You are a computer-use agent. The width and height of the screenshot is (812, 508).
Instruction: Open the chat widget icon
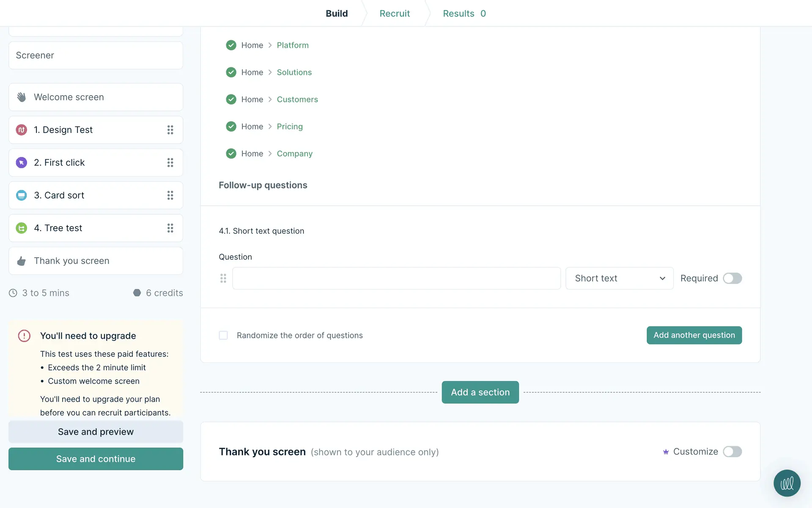[x=787, y=483]
